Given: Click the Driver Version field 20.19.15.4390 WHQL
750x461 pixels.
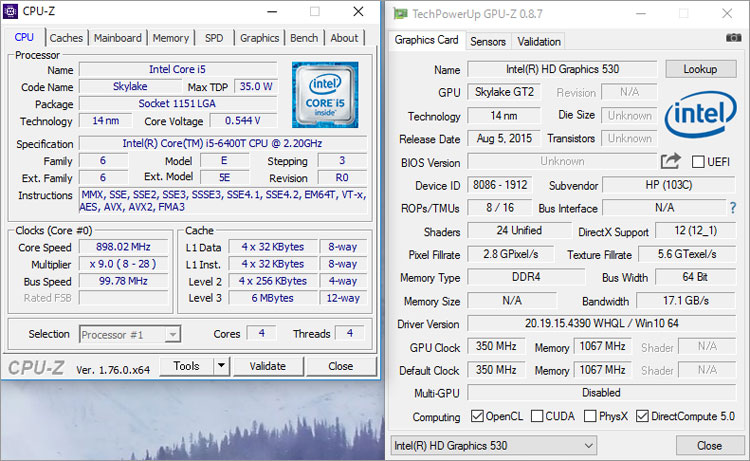Looking at the screenshot, I should [601, 324].
